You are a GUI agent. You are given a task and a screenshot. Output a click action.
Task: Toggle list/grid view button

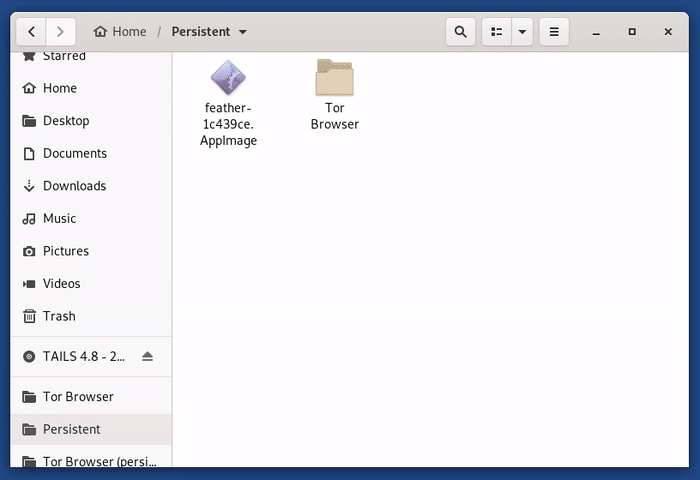[496, 32]
